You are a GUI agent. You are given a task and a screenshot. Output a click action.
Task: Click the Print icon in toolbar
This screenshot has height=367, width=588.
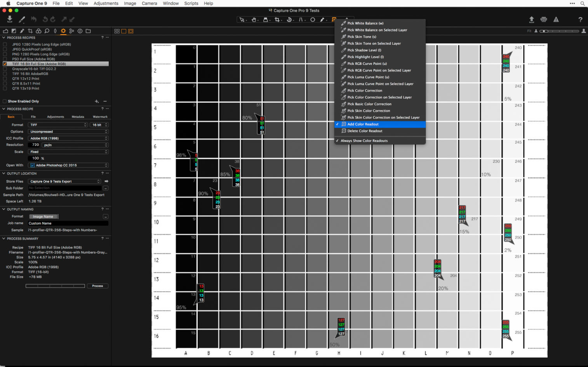tap(544, 19)
